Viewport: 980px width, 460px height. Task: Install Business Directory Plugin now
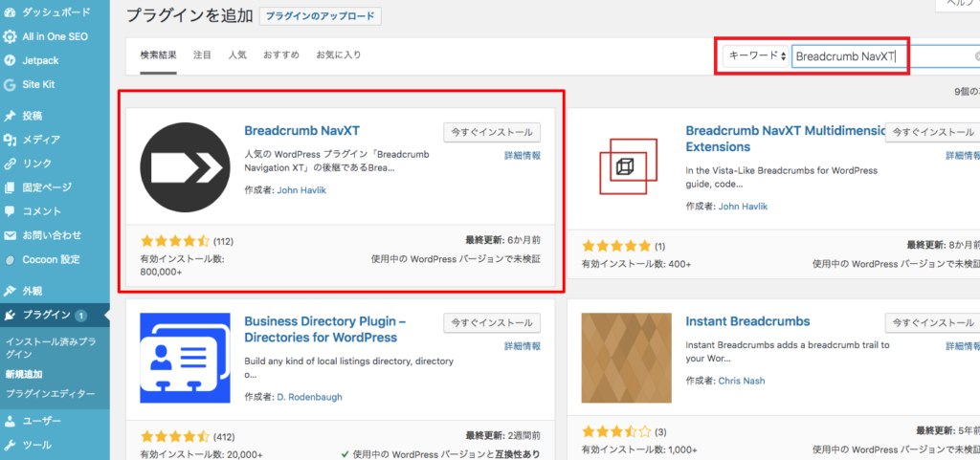[492, 322]
